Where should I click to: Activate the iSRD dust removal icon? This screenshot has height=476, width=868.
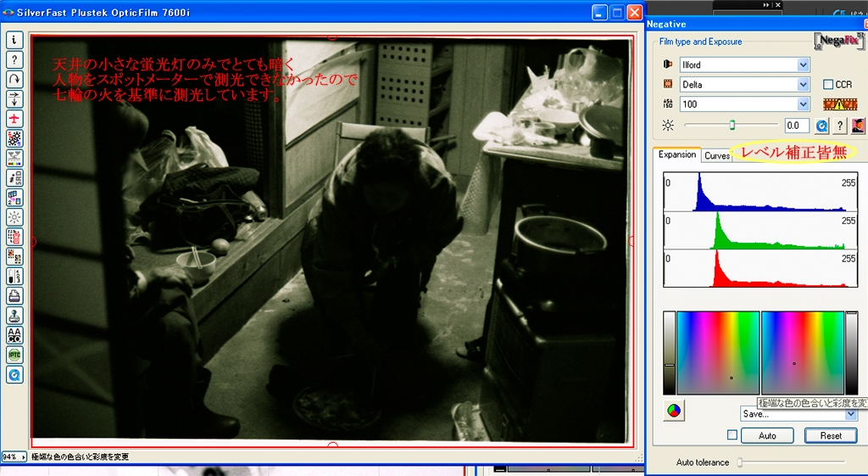pyautogui.click(x=14, y=177)
